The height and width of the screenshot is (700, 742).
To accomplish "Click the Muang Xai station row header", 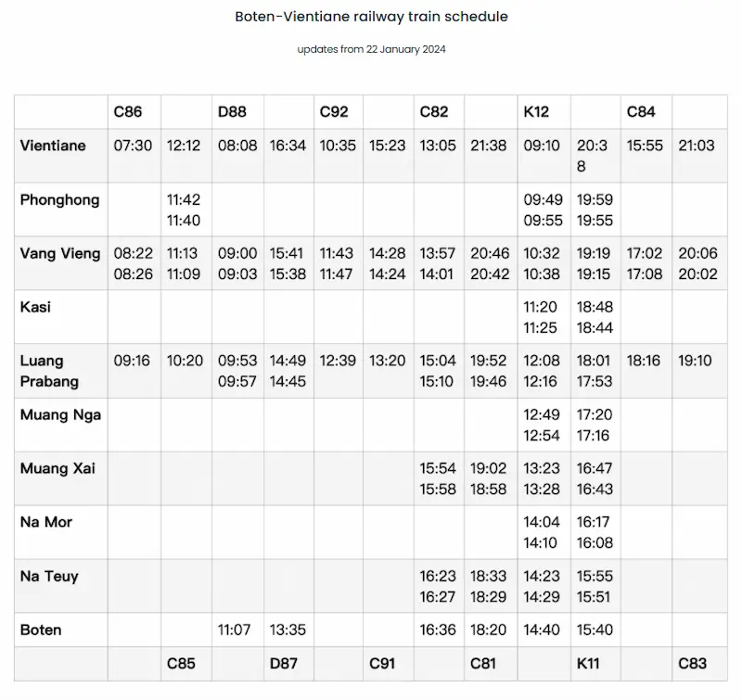I will [x=58, y=468].
